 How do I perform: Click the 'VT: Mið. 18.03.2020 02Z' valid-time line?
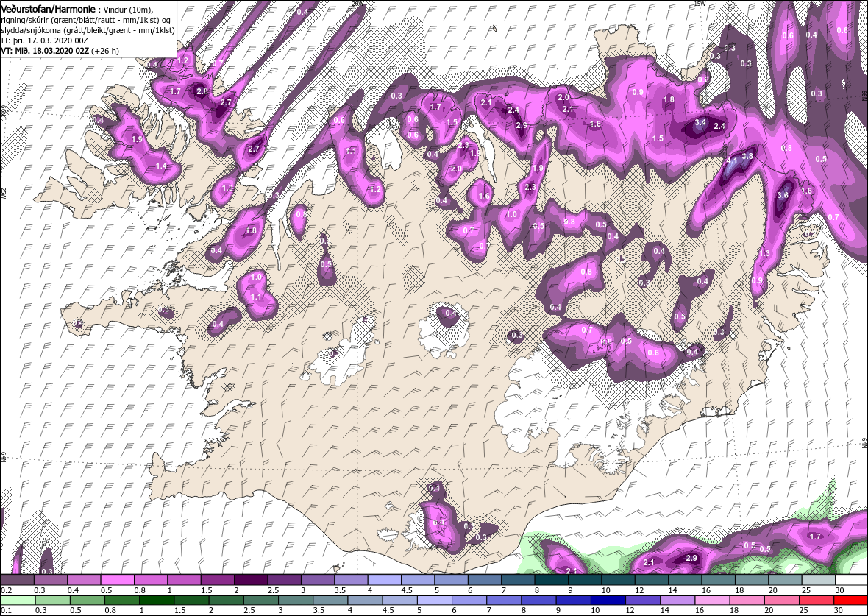(46, 50)
